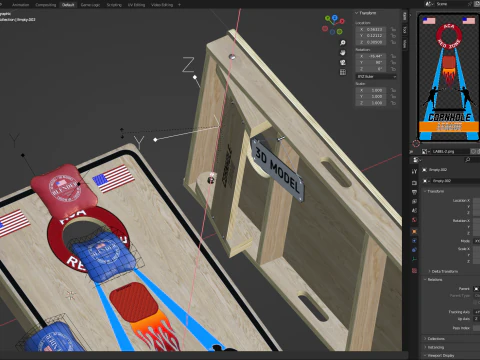Viewport: 480px width, 360px height.
Task: Open the Scene selector dropdown icon
Action: [x=429, y=4]
